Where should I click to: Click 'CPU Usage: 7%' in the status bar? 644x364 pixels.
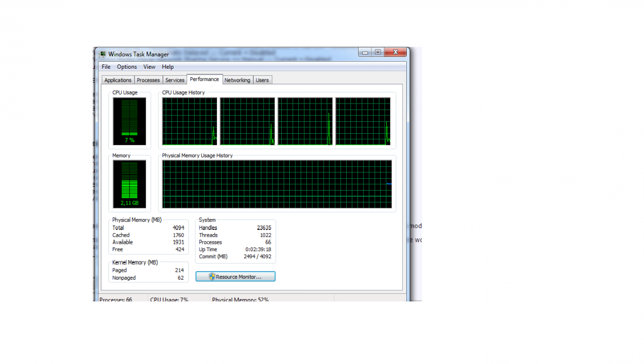tap(169, 300)
